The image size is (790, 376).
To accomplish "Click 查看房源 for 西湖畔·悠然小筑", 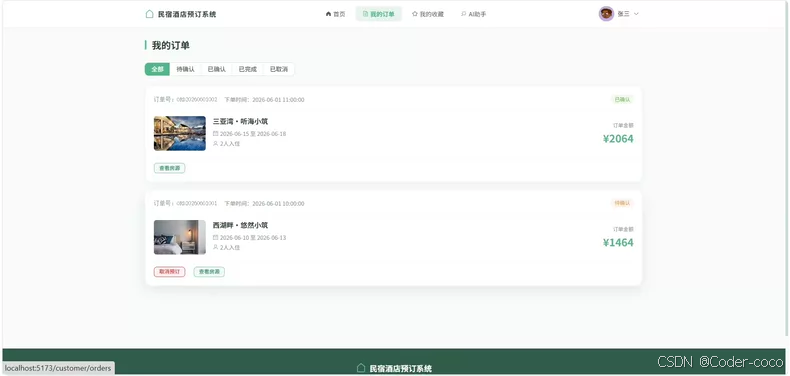I will point(209,272).
